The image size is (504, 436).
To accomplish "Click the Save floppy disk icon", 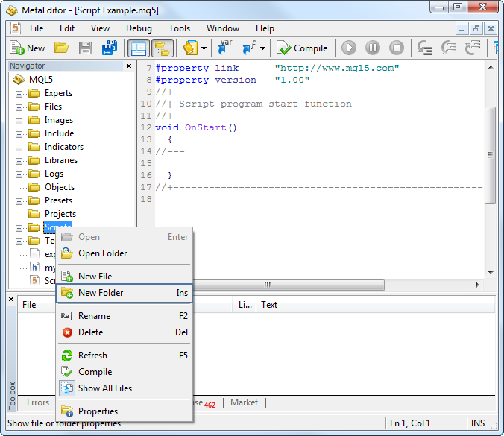I will click(x=86, y=48).
